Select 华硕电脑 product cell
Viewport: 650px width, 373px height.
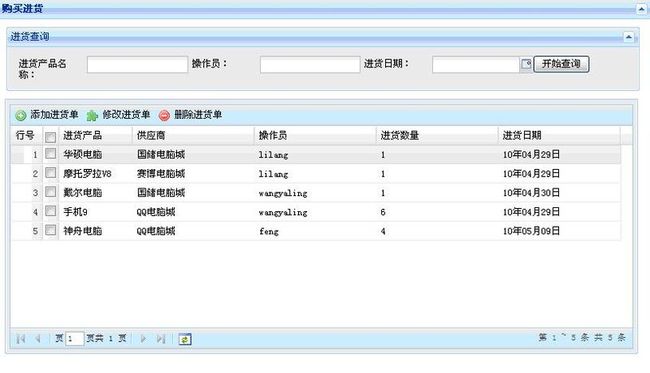pos(82,155)
